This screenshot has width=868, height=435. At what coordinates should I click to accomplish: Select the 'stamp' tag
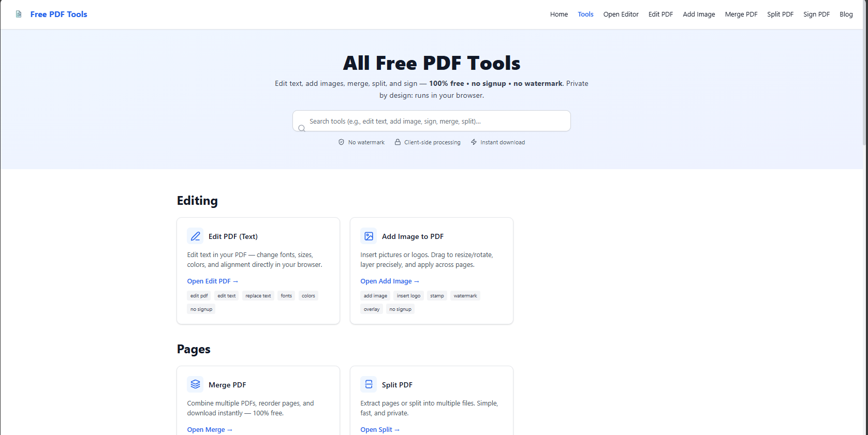click(x=437, y=296)
